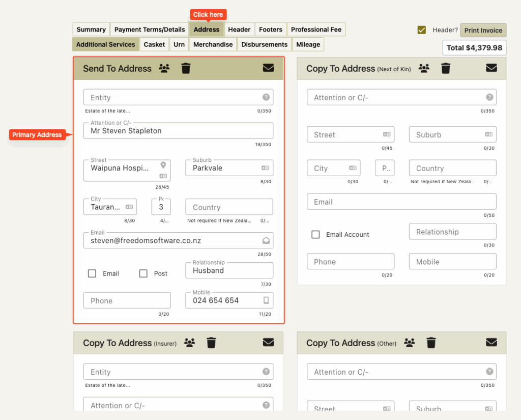Click contact card icon in Next of Kin Suburb field
The width and height of the screenshot is (521, 420).
488,134
